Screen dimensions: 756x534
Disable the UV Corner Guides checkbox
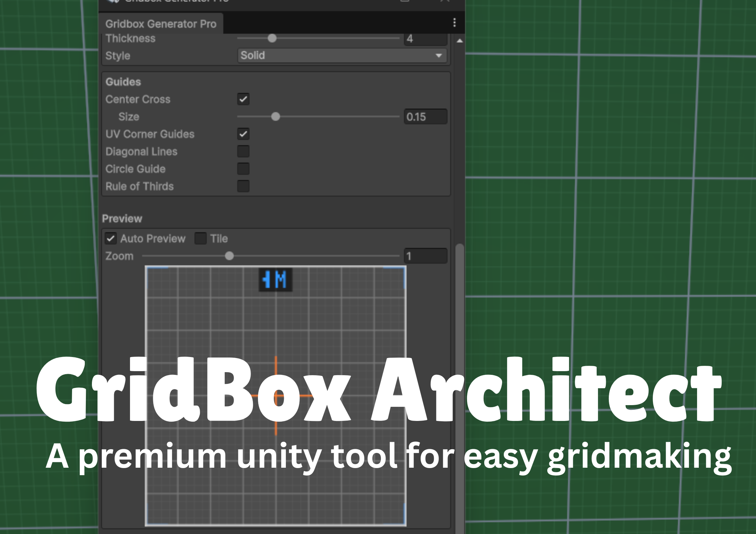[x=243, y=134]
